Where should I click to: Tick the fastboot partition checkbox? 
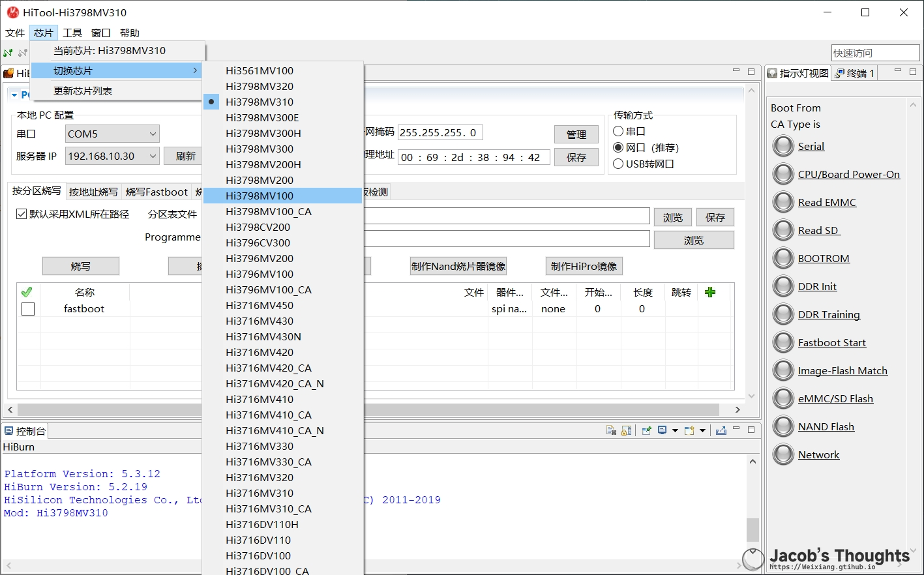[28, 309]
